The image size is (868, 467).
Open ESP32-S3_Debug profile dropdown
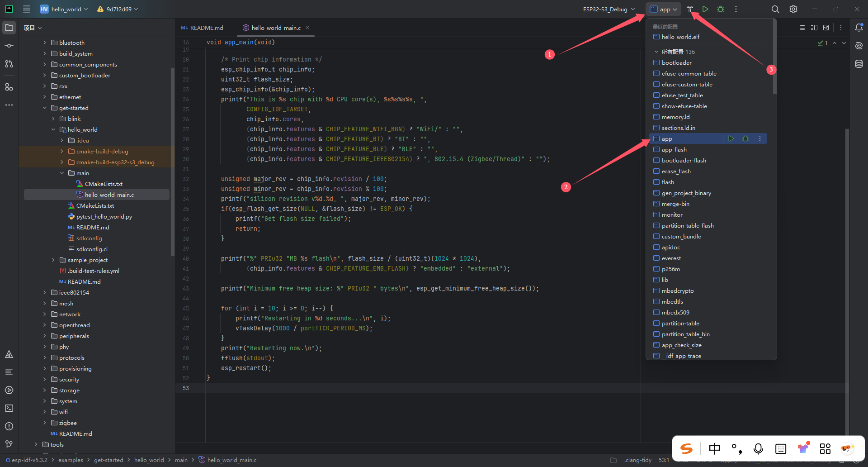[x=609, y=9]
